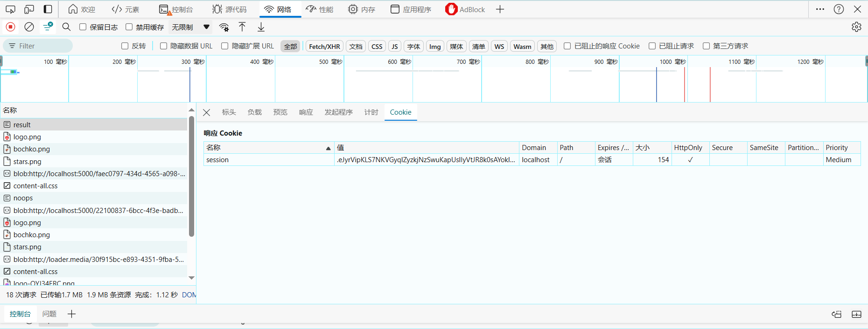Viewport: 868px width, 329px height.
Task: Open network settings gear icon
Action: pos(856,27)
